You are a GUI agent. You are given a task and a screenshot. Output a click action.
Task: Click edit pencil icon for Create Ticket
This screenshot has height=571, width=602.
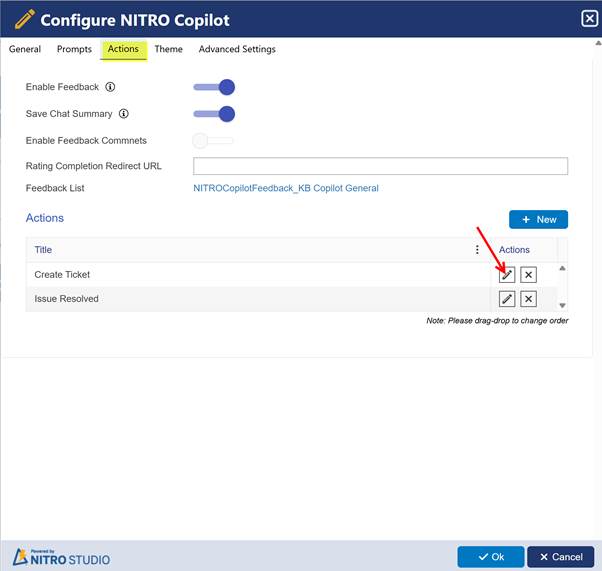[507, 275]
